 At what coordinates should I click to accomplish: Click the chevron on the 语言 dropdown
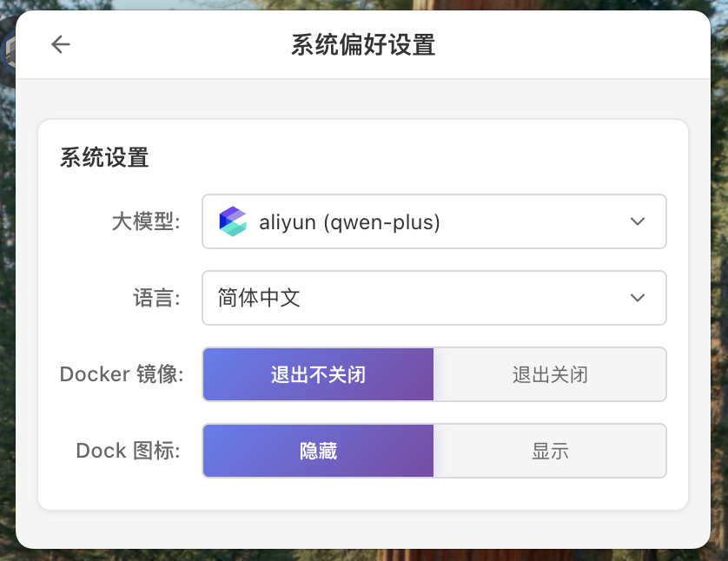click(637, 298)
